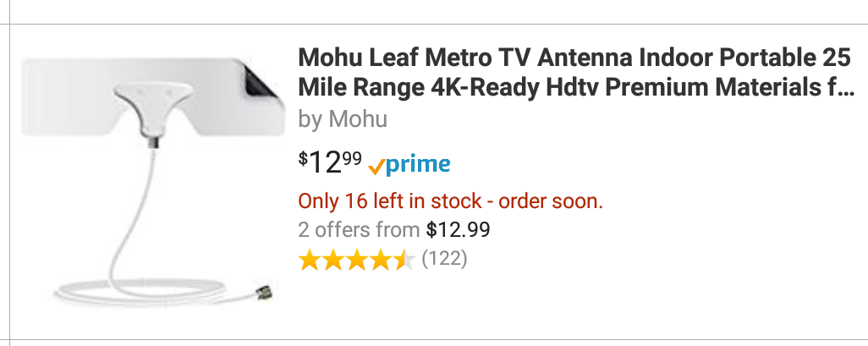This screenshot has width=868, height=346.
Task: Click the first gold rating star
Action: click(310, 258)
